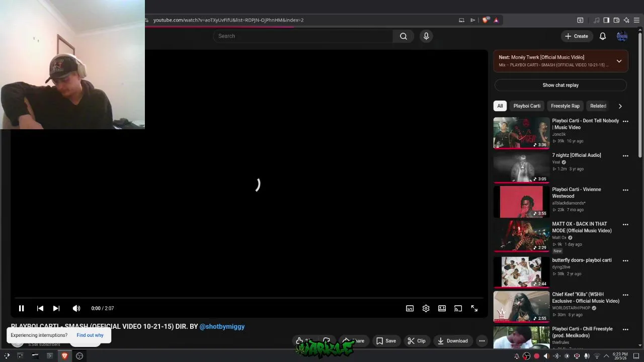Open Chief Keef Kills video title
Viewport: 644px width, 362px height.
[x=586, y=298]
